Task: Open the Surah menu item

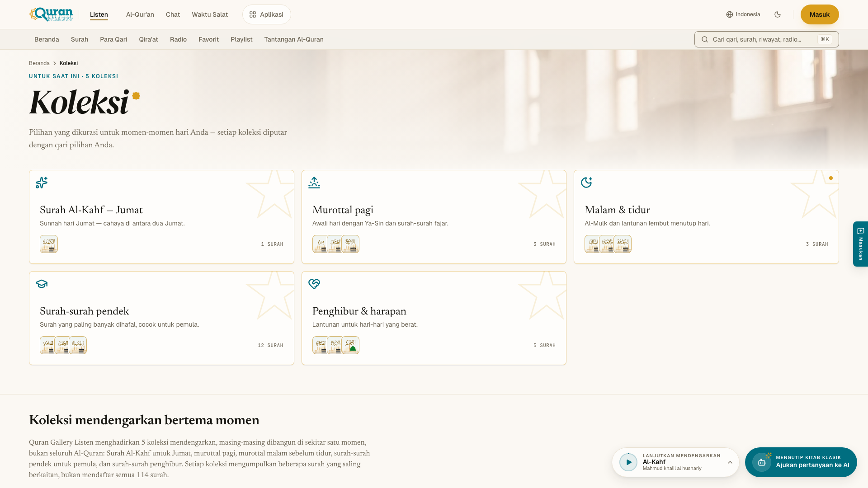Action: point(80,39)
